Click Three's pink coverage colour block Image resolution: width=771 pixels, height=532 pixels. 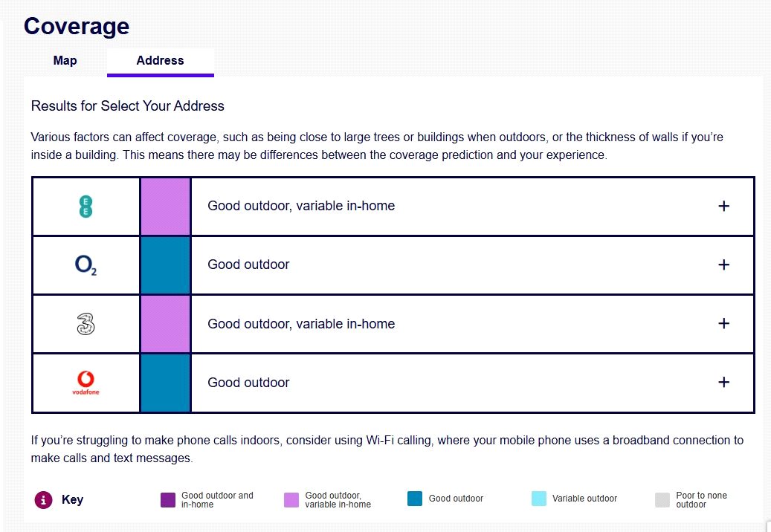pos(165,324)
